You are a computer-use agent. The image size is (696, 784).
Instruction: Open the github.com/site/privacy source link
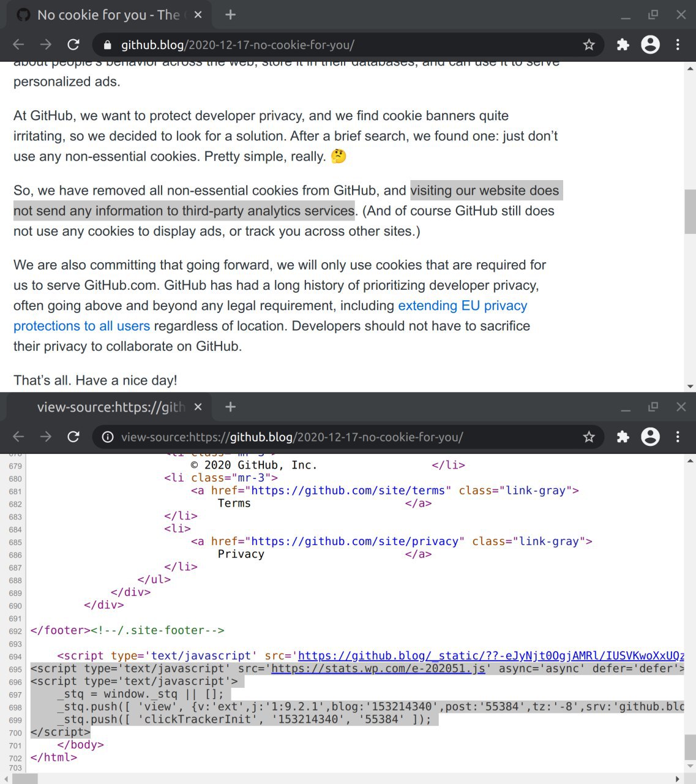coord(354,541)
